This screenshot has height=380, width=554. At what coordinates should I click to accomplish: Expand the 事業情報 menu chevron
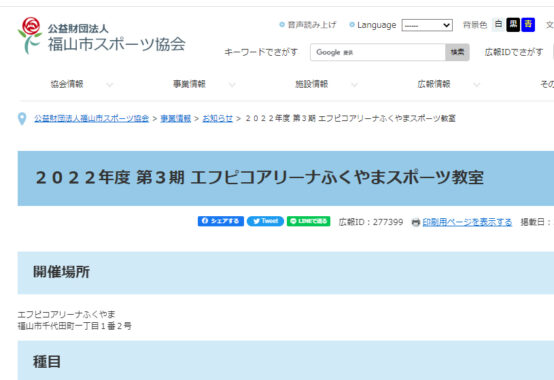click(x=232, y=84)
